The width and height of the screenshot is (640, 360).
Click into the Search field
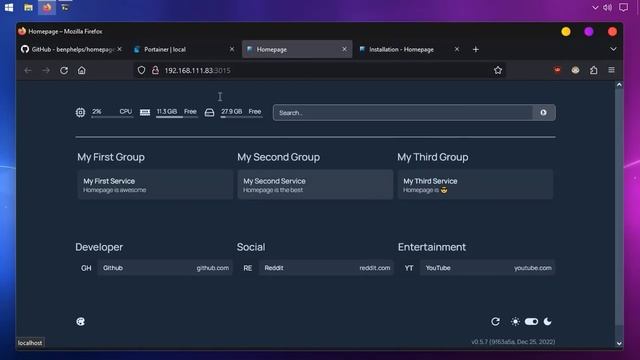[x=402, y=113]
